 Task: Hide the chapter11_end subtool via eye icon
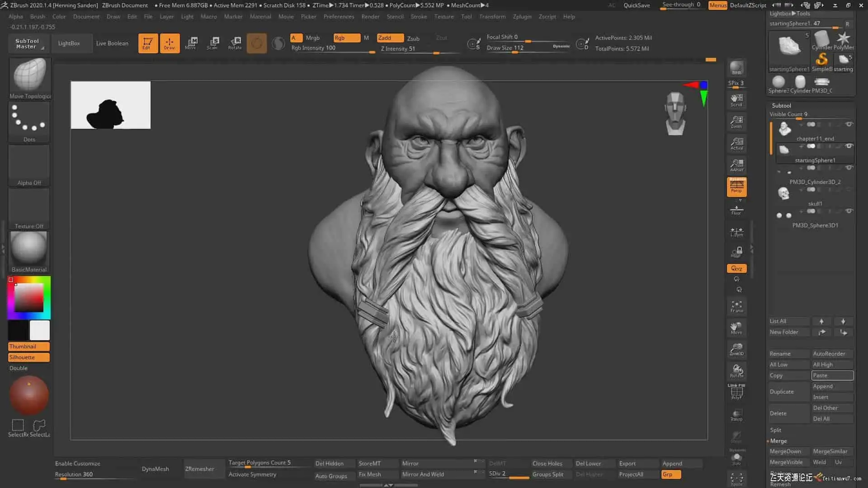click(849, 124)
